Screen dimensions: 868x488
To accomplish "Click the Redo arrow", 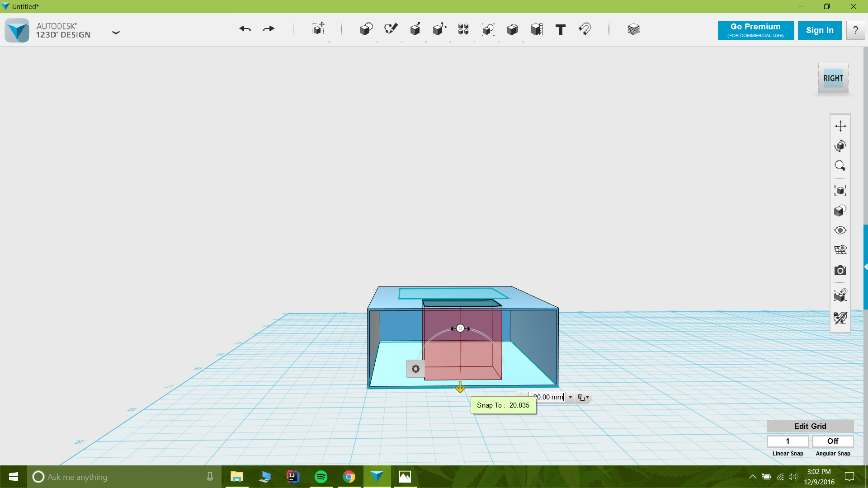I will click(x=269, y=29).
